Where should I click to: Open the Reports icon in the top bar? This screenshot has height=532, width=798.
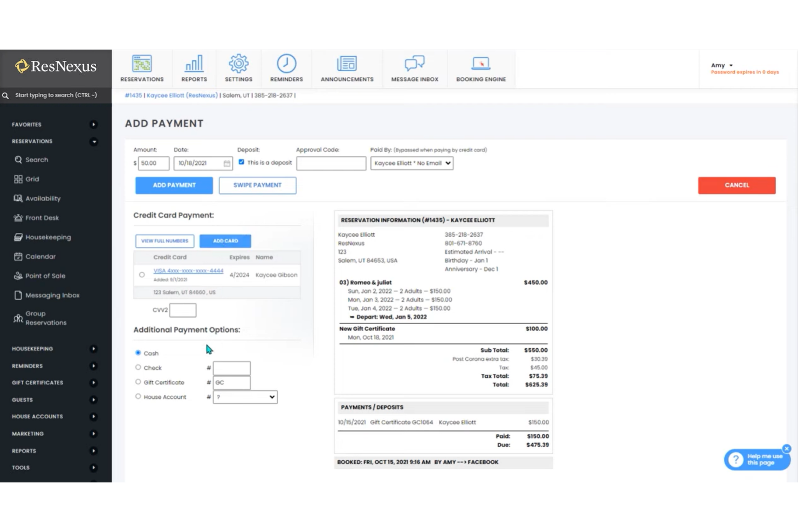click(194, 68)
